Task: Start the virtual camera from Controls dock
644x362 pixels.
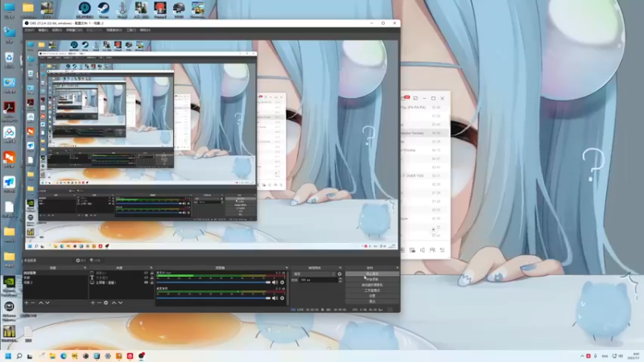Action: (372, 285)
